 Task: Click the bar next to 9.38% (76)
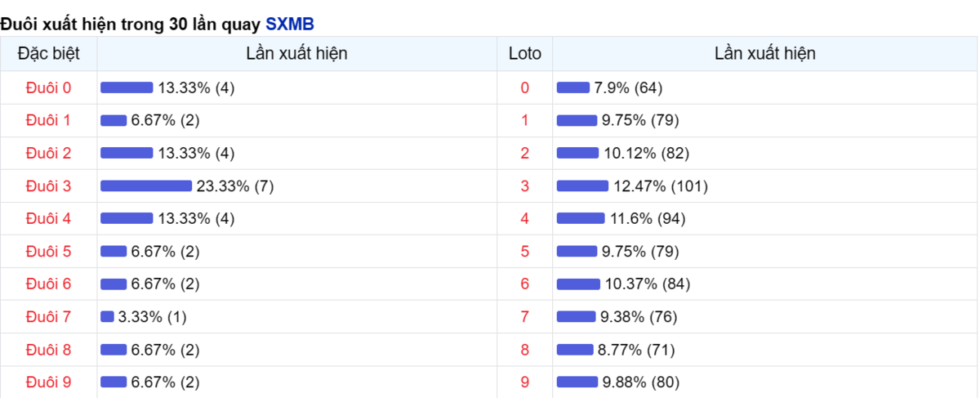577,316
